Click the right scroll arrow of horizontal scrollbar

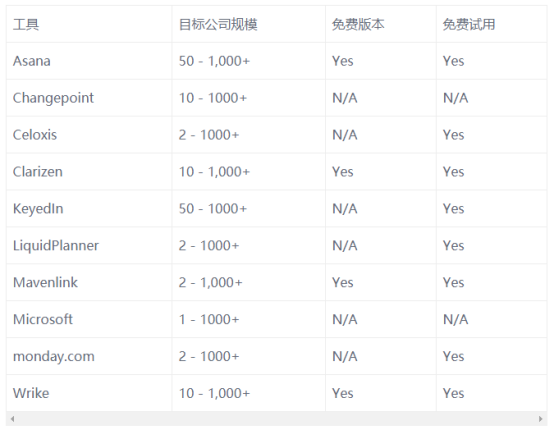click(x=541, y=419)
